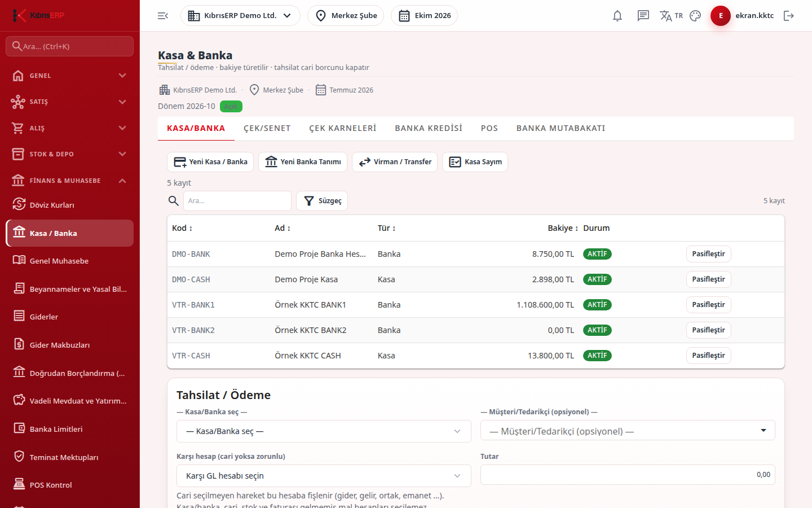Collapse the FİNANS & MUHASEBE section
Viewport: 812px width, 508px height.
[x=70, y=181]
